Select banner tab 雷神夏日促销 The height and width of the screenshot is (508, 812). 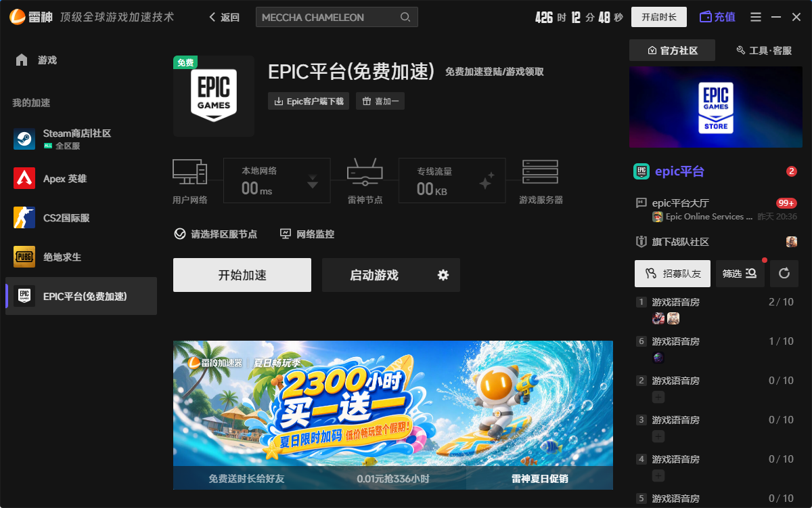click(x=540, y=478)
